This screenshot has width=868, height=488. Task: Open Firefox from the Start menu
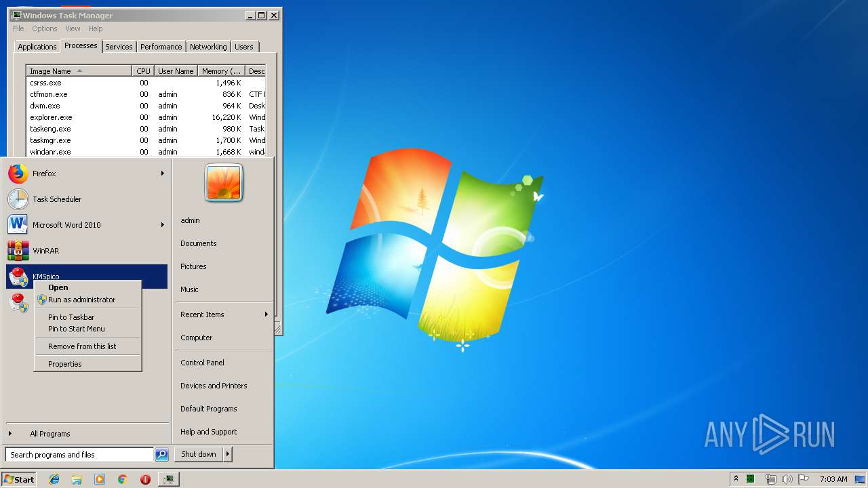click(87, 174)
